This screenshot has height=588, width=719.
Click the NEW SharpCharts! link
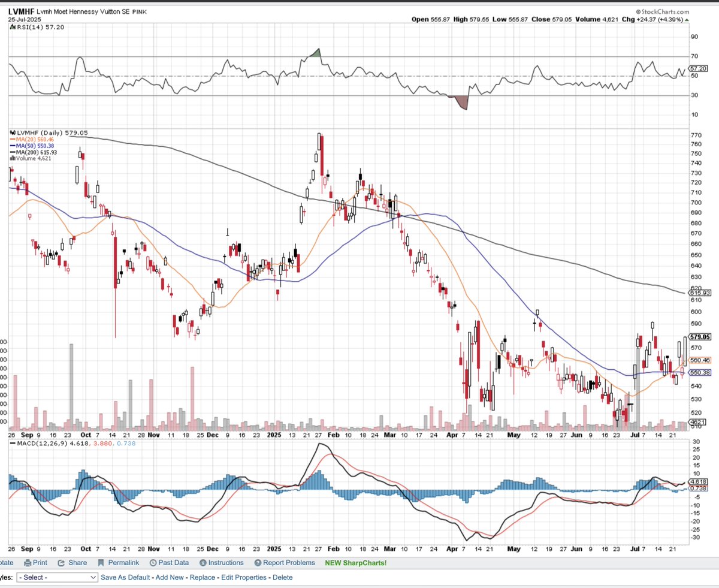point(356,563)
